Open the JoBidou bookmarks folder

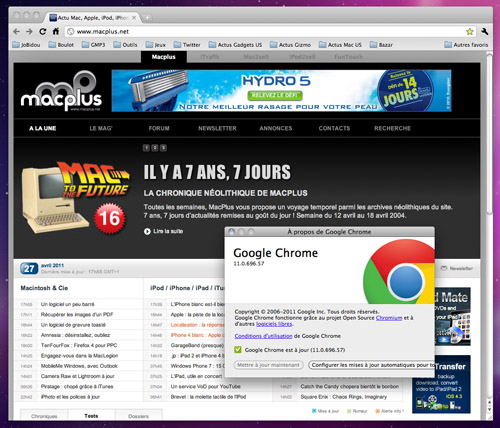coord(26,45)
